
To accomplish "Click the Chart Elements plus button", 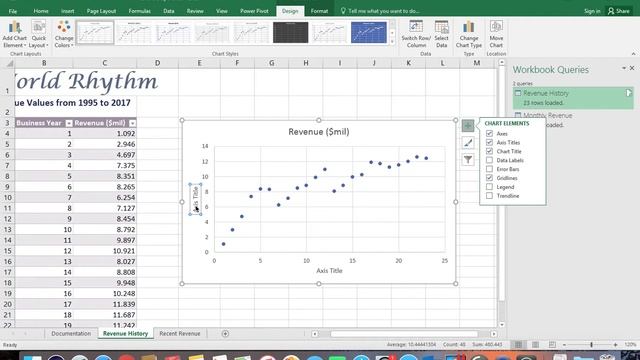I will point(468,126).
